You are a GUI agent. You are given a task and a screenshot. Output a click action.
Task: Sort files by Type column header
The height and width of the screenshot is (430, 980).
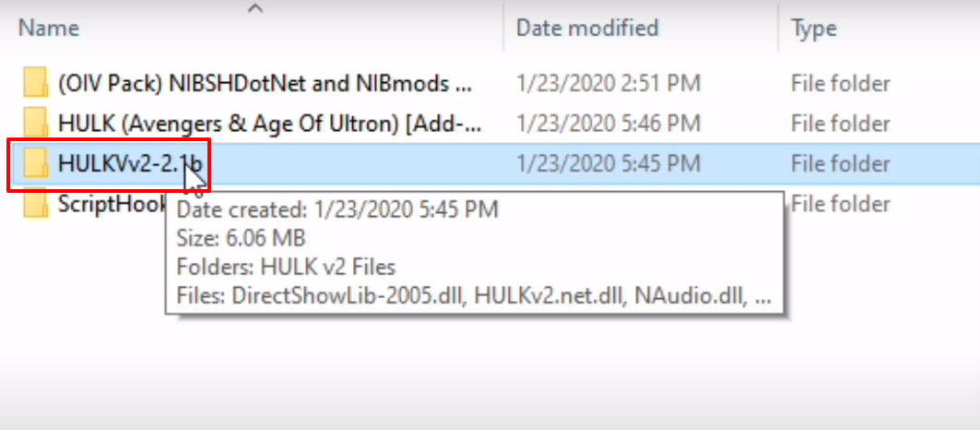pyautogui.click(x=814, y=29)
